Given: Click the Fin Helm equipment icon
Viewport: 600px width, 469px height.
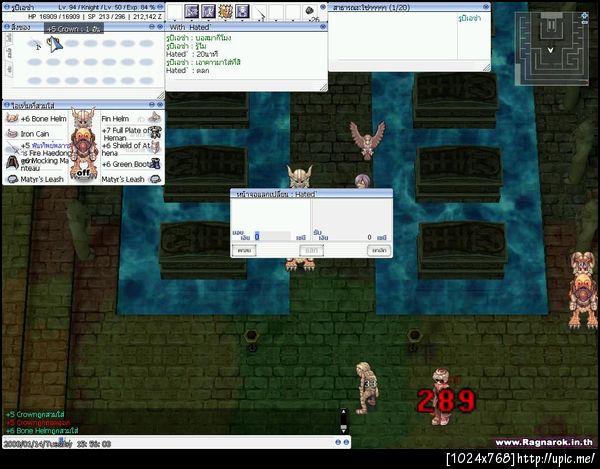Looking at the screenshot, I should (x=155, y=118).
